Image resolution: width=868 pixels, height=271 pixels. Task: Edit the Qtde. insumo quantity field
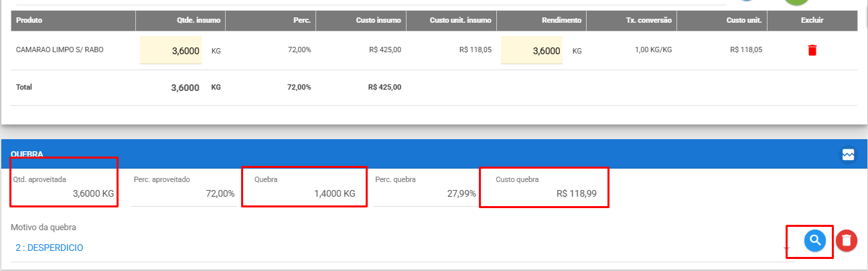171,50
